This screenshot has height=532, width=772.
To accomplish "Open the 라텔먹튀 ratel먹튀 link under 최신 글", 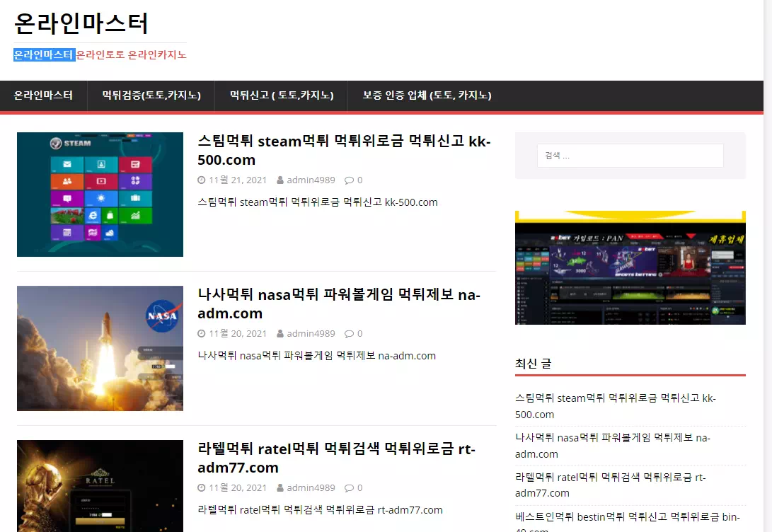I will coord(611,485).
